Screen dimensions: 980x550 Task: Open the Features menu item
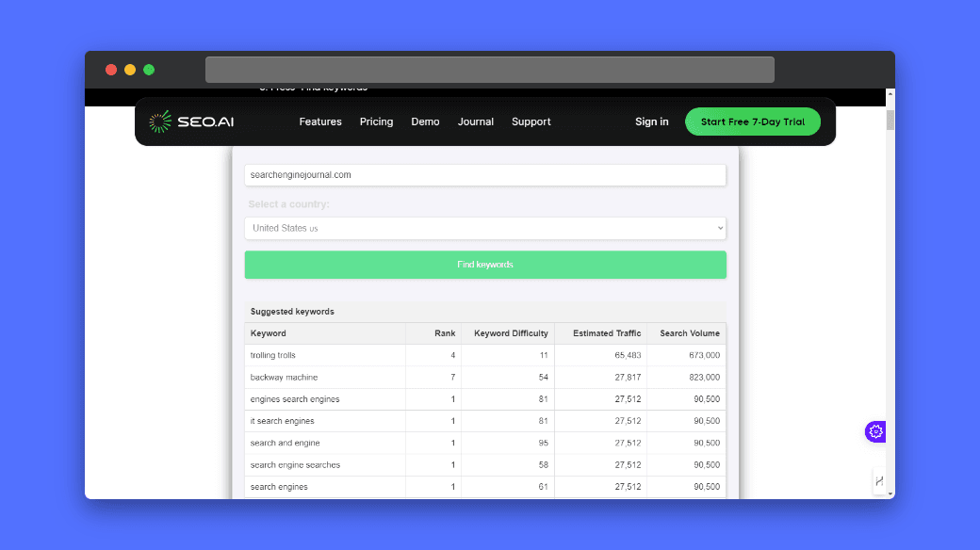(x=320, y=121)
